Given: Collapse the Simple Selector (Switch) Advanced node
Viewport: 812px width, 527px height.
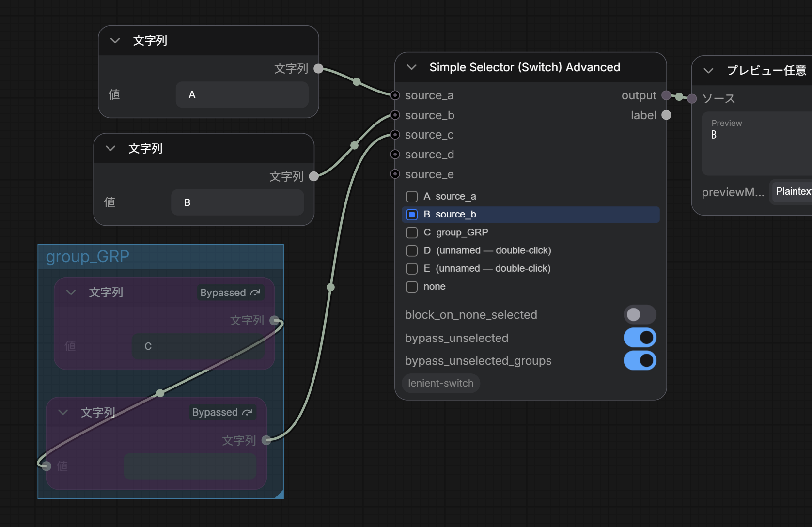Looking at the screenshot, I should [x=412, y=67].
